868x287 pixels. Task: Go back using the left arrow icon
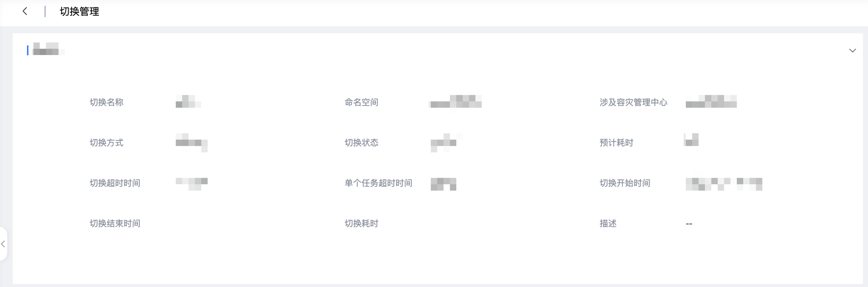25,11
